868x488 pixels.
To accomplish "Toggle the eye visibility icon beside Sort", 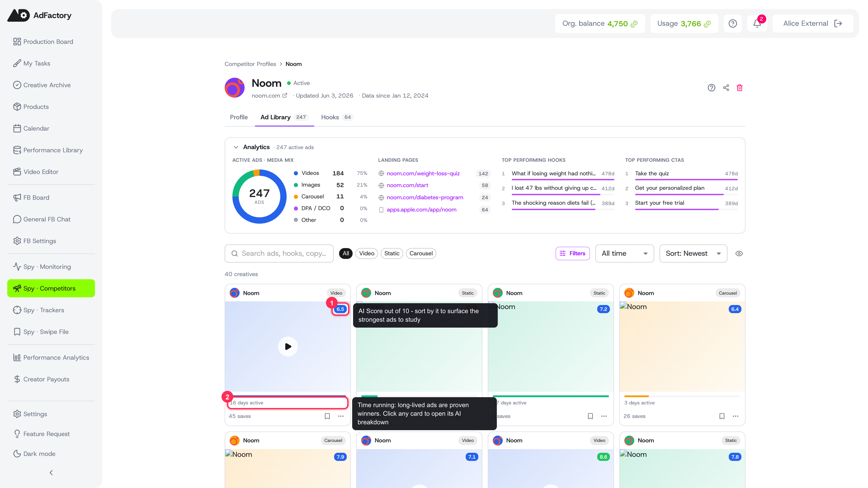I will pos(739,253).
